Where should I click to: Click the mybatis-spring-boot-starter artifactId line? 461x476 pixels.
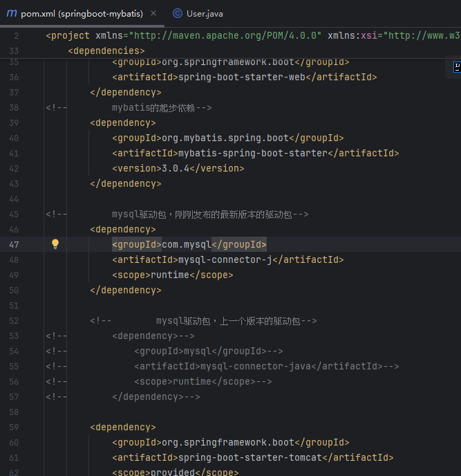point(255,154)
